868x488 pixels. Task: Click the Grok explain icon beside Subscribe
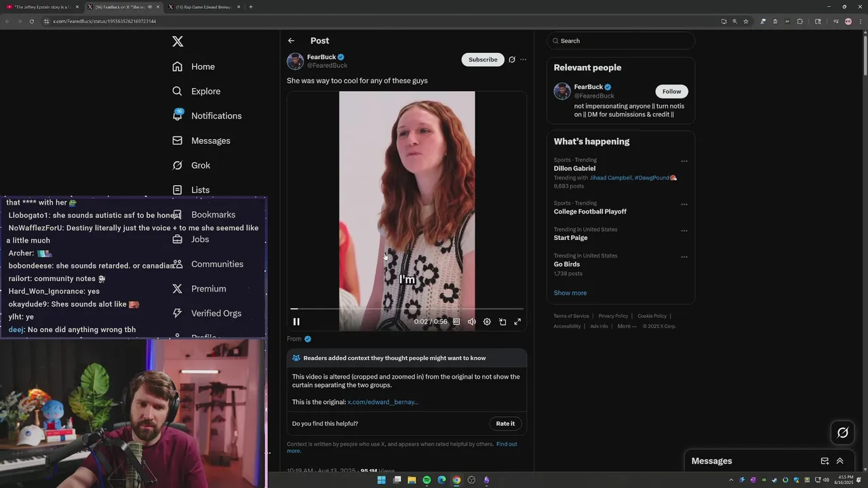click(512, 60)
